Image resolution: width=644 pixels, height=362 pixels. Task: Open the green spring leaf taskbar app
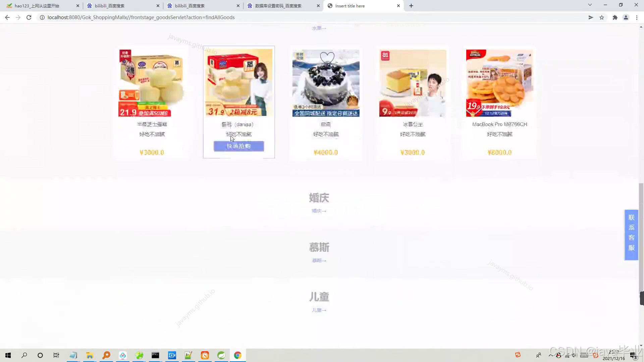[x=221, y=355]
